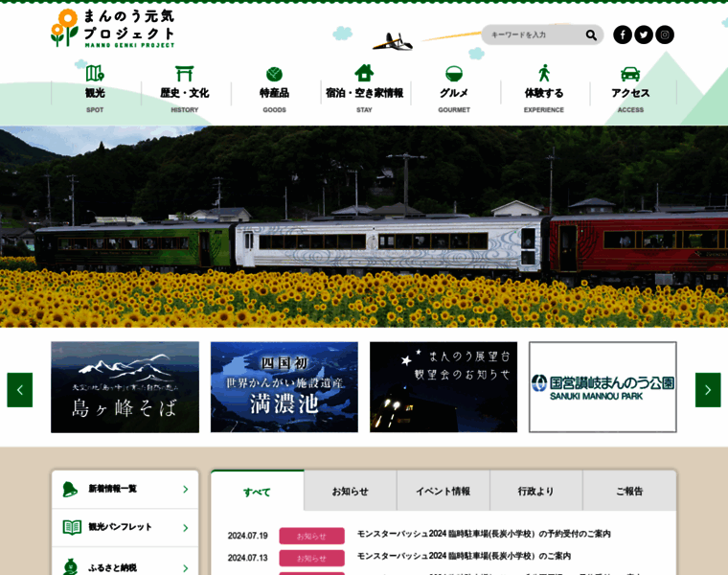Open the Twitter social icon
The width and height of the screenshot is (728, 575).
644,34
